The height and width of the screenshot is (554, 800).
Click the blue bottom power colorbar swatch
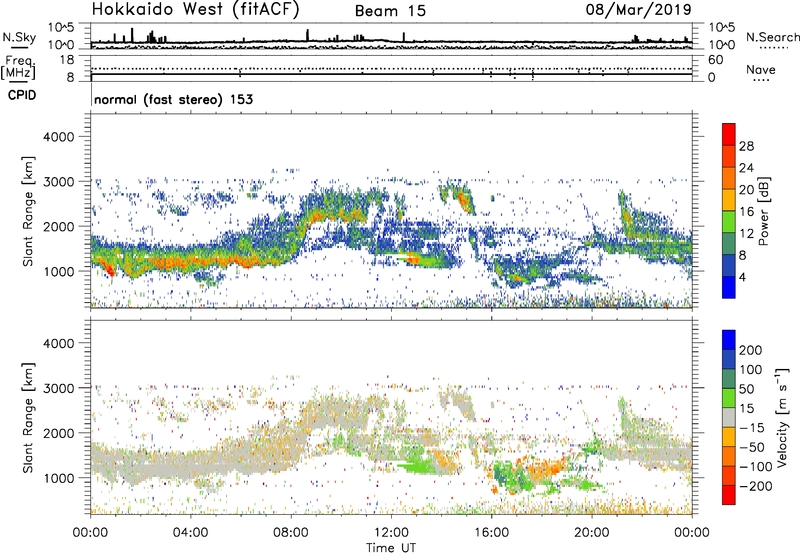pyautogui.click(x=729, y=287)
